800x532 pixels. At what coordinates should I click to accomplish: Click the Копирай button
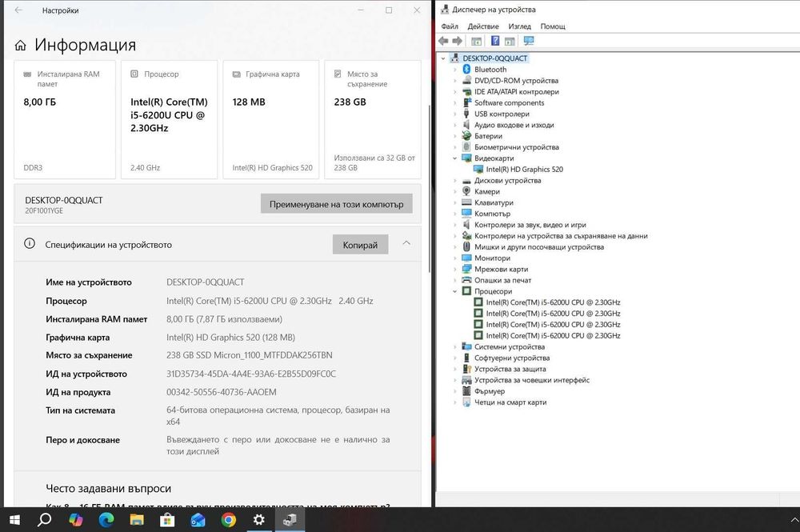(360, 245)
